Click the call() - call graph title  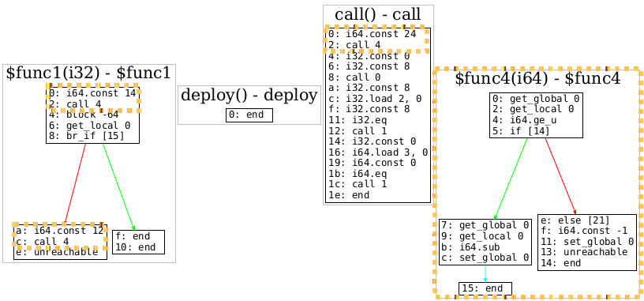[x=378, y=14]
